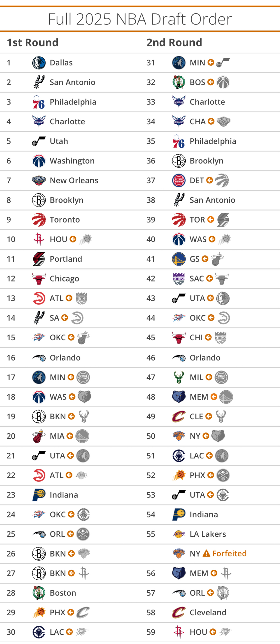
Task: Click the Dallas Mavericks logo at pick 1
Action: point(39,63)
